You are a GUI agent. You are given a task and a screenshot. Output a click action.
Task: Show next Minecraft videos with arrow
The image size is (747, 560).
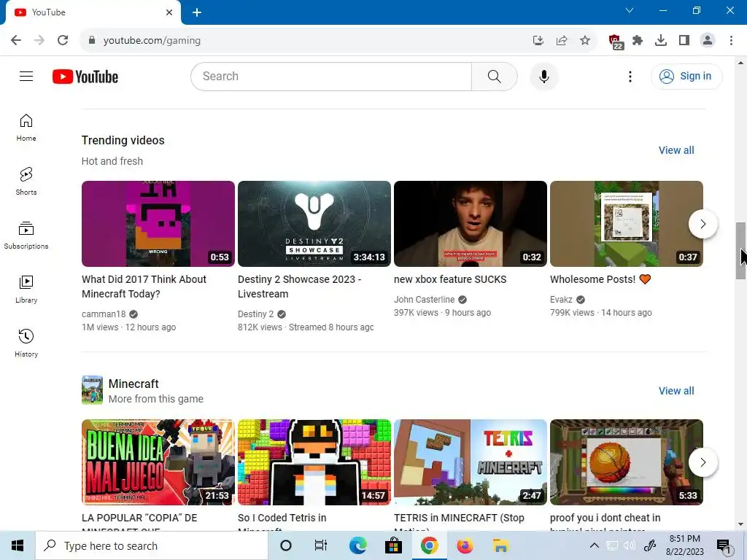coord(703,462)
